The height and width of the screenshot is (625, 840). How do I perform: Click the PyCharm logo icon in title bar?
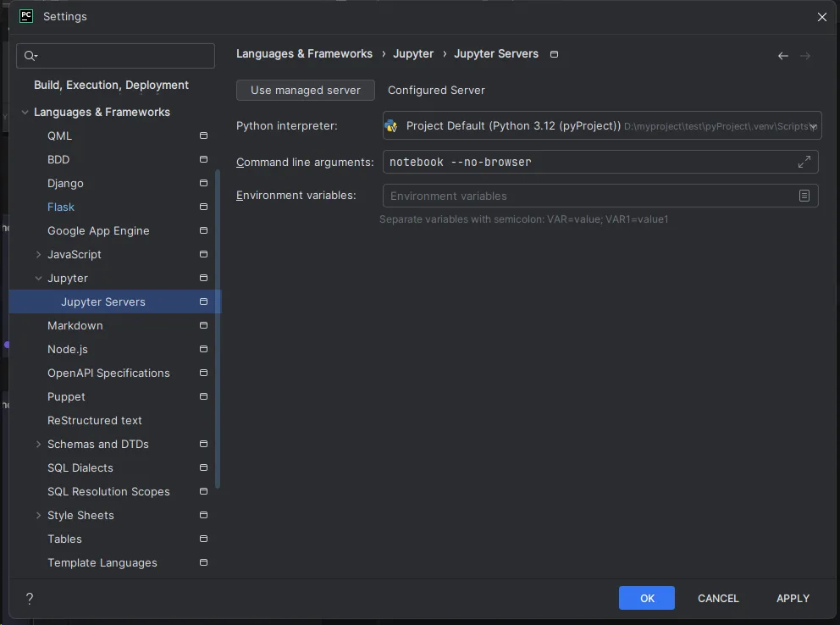[x=26, y=16]
